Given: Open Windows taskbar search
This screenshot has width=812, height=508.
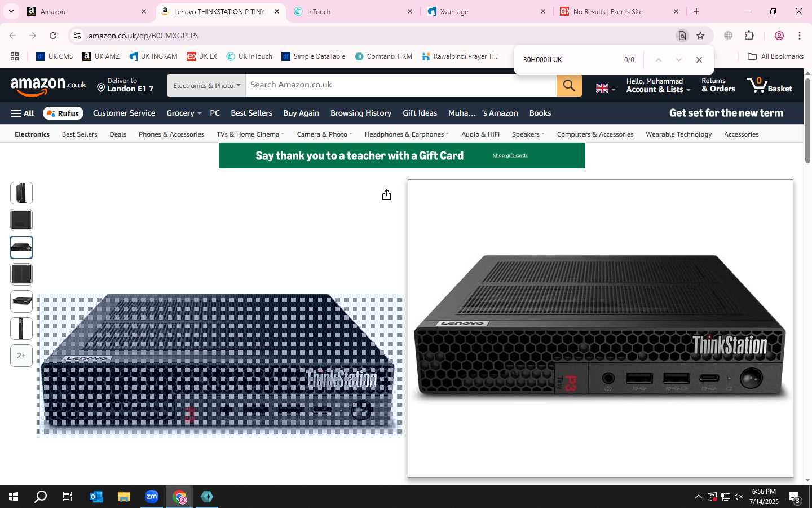Looking at the screenshot, I should click(41, 497).
